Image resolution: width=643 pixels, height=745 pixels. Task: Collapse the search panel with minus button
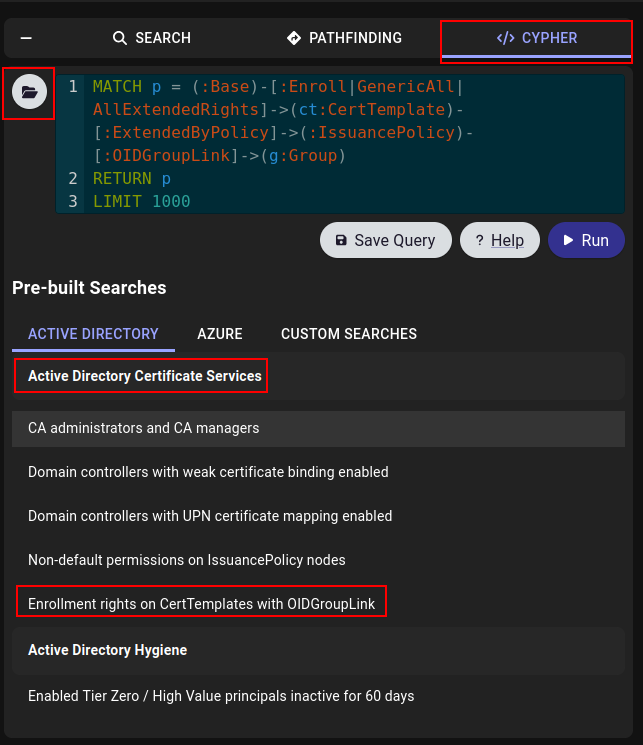click(x=26, y=39)
